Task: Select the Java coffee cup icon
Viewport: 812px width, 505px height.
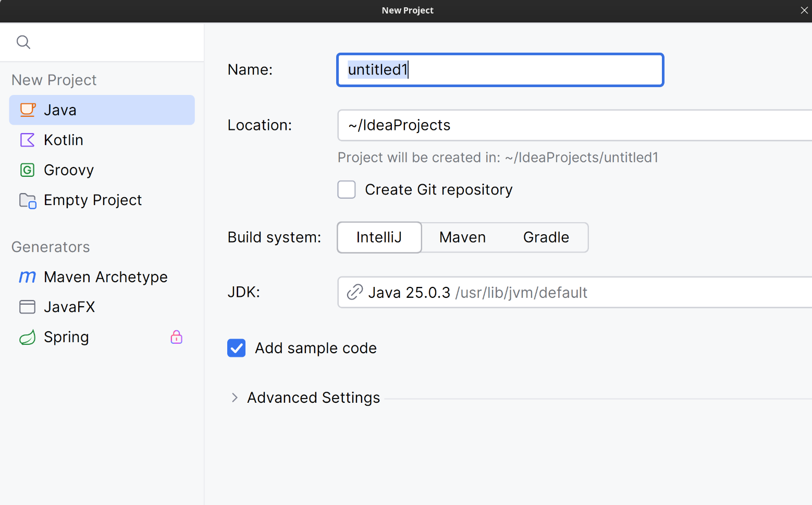Action: point(28,110)
